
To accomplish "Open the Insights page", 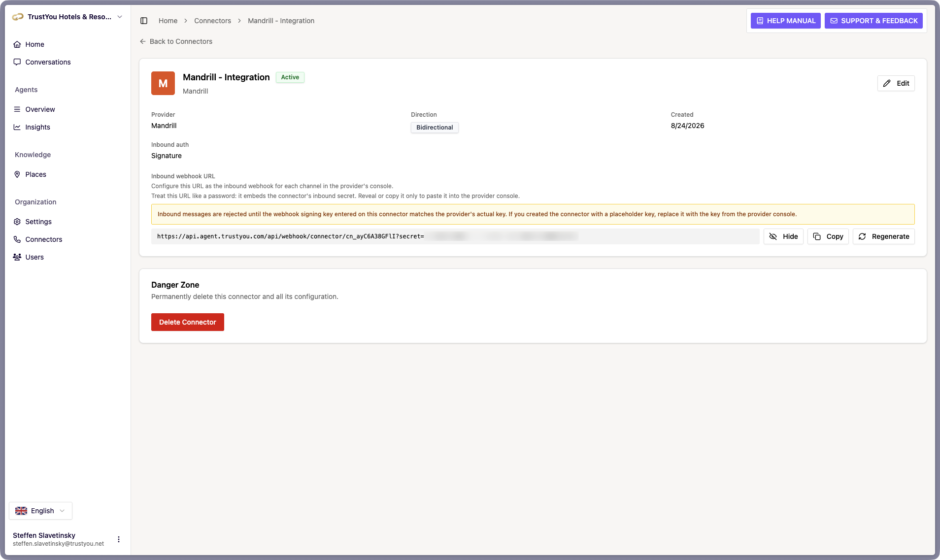I will click(x=37, y=127).
